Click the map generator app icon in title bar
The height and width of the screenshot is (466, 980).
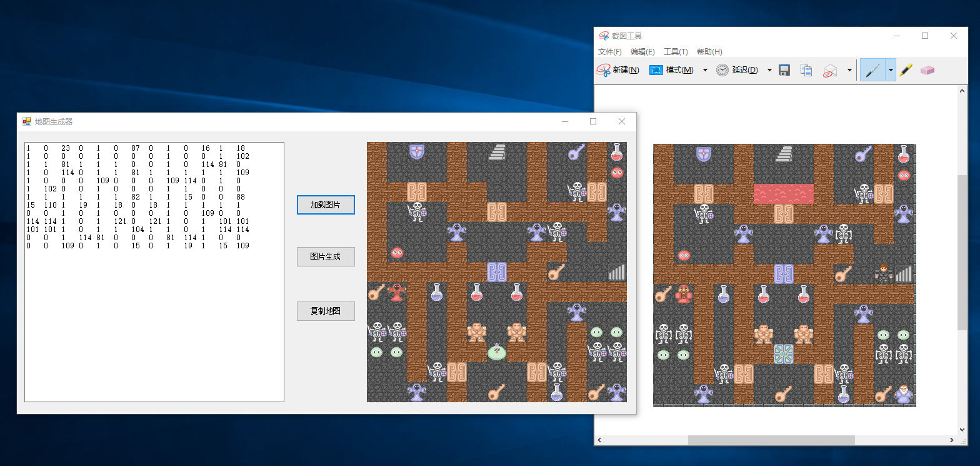click(26, 121)
